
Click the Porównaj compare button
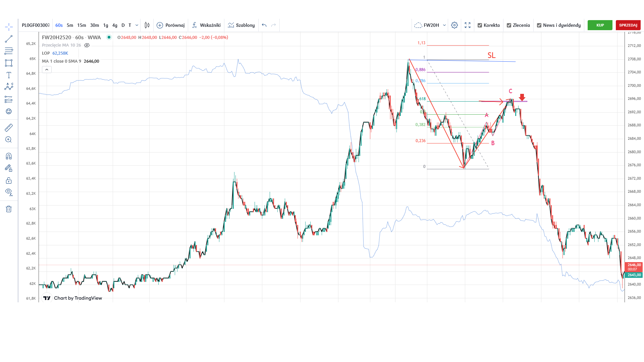(x=171, y=25)
